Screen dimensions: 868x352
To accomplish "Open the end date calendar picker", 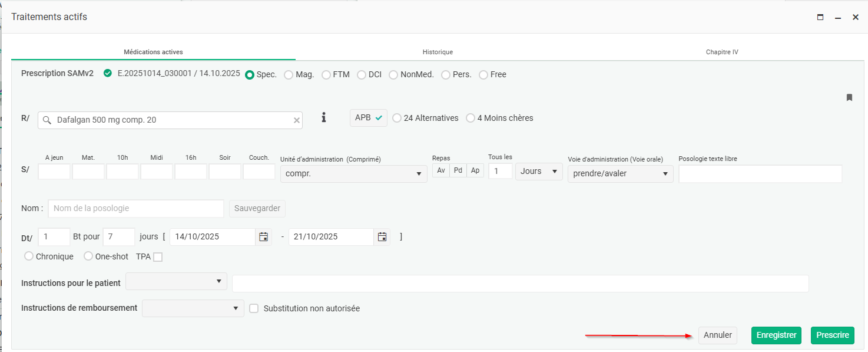I will (x=382, y=237).
